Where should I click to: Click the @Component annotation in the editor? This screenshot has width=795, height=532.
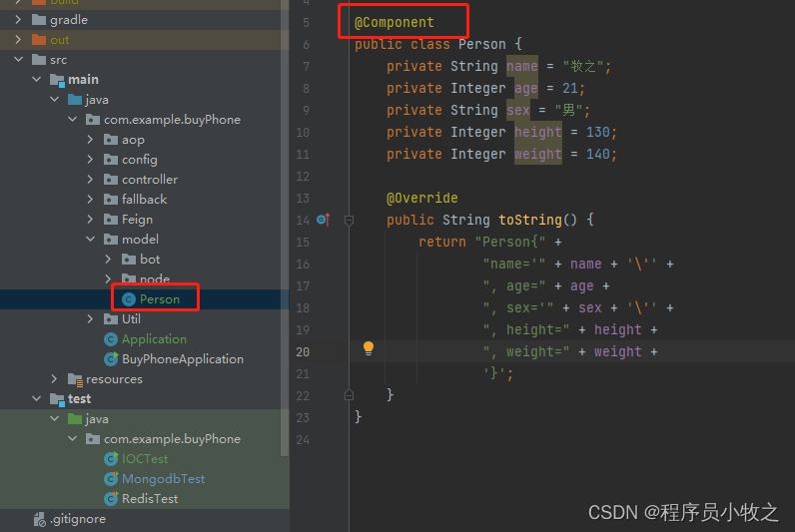coord(394,22)
